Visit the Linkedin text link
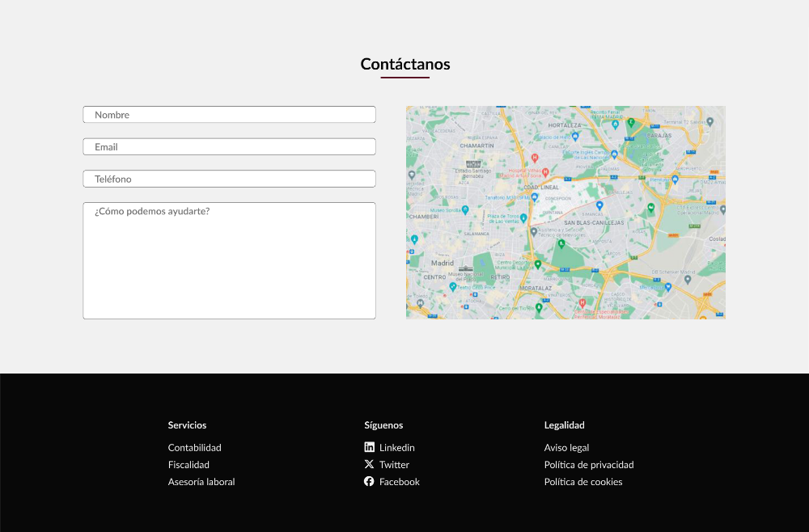The height and width of the screenshot is (532, 809). [x=396, y=447]
